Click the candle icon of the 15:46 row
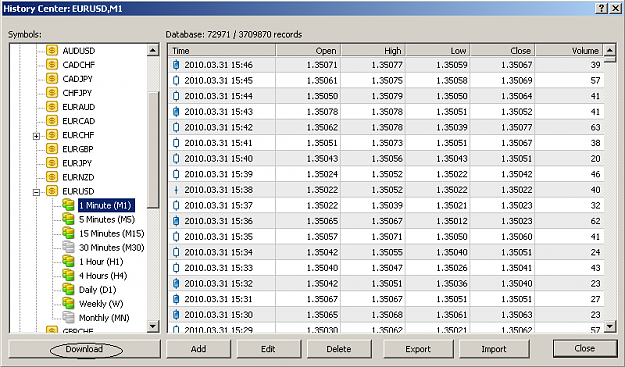Screen dimensions: 625x367 (176, 65)
